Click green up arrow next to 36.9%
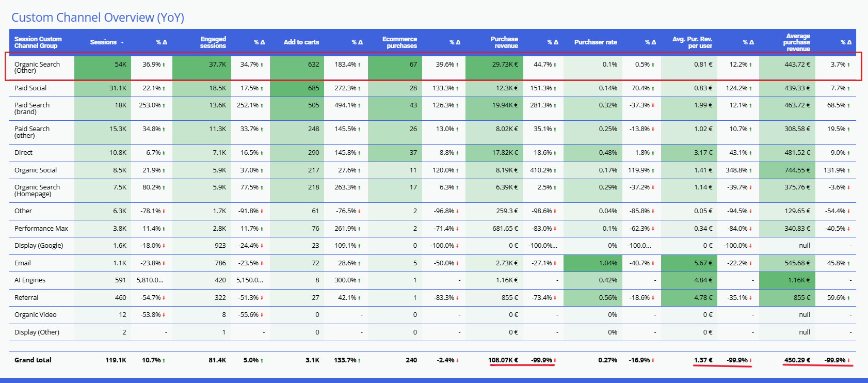 [164, 65]
